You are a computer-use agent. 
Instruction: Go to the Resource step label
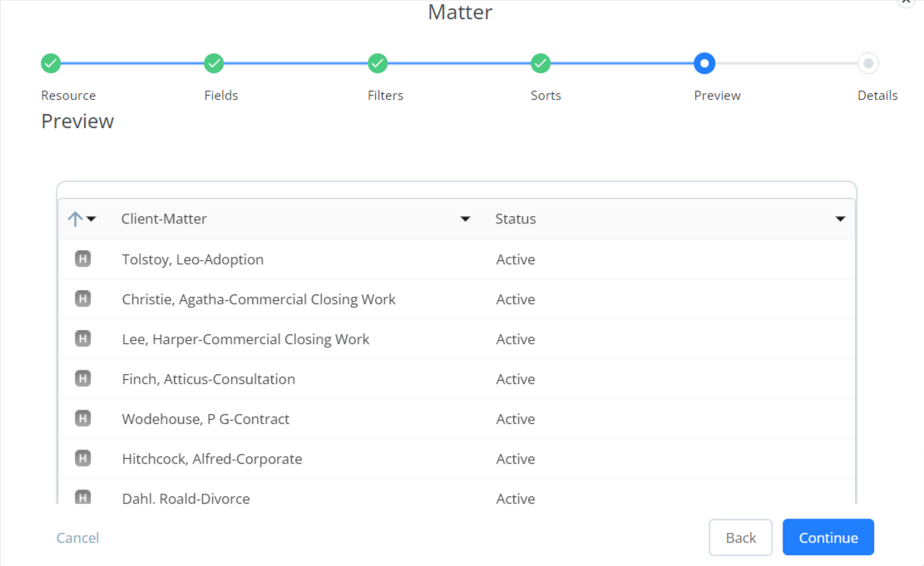click(x=68, y=96)
